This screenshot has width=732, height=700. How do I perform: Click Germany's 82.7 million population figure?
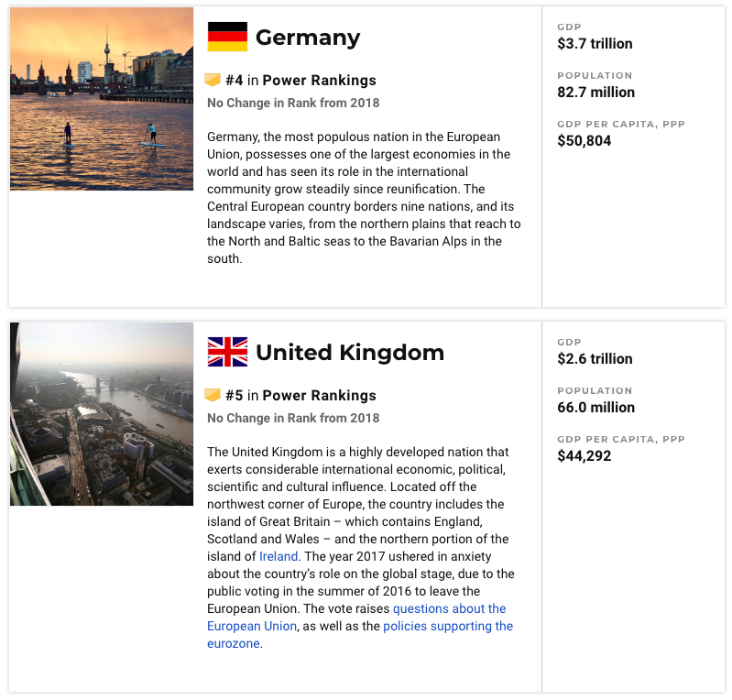(596, 93)
